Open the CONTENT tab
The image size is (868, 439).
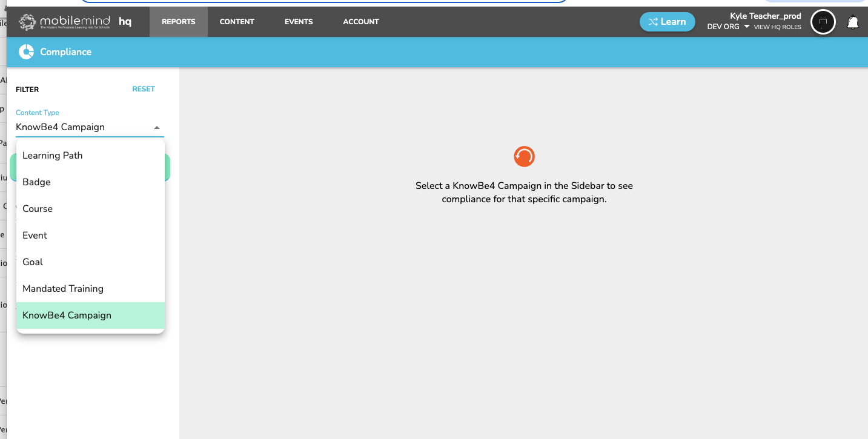237,21
